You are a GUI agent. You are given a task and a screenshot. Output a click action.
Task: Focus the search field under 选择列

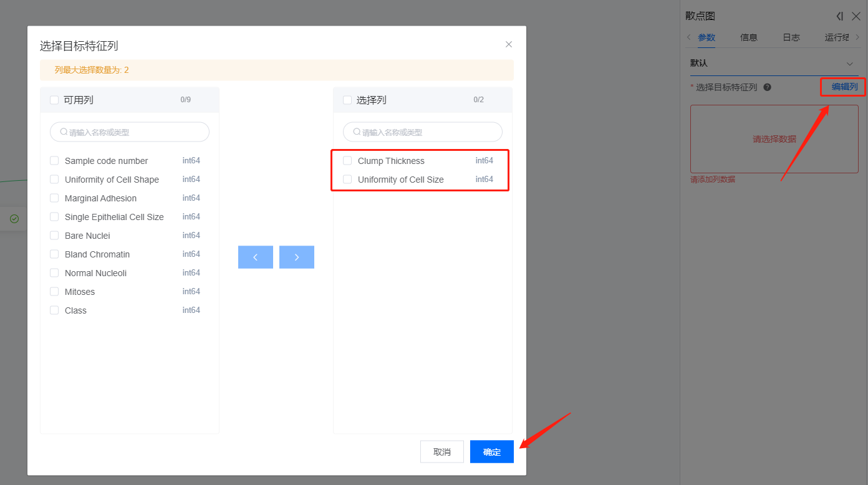[x=423, y=132]
